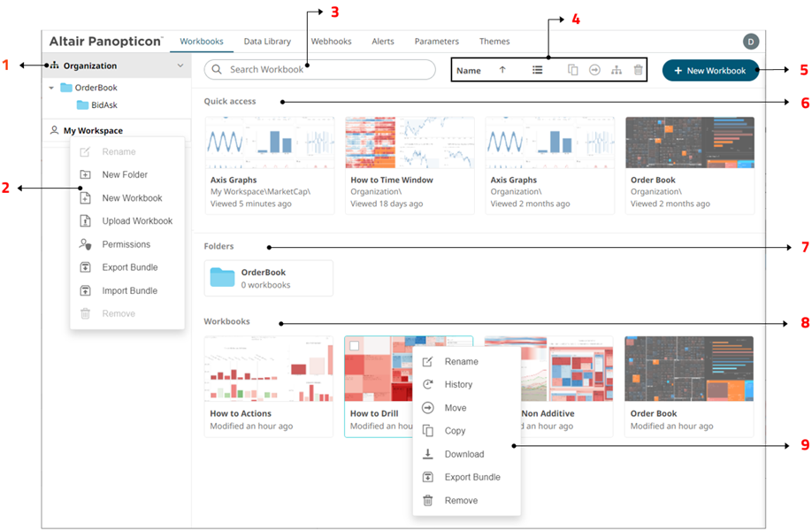Select the BidAsk subfolder in tree
The height and width of the screenshot is (531, 812).
97,104
